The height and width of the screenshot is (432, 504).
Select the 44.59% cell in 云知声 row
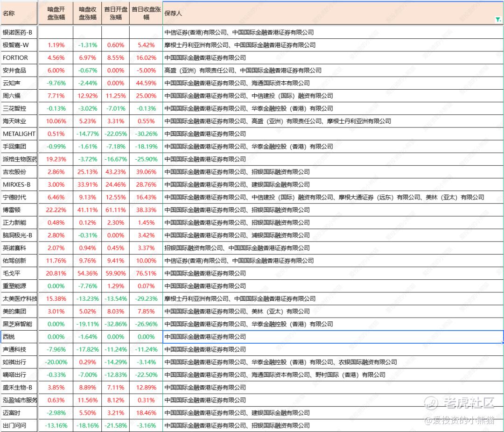pos(146,83)
